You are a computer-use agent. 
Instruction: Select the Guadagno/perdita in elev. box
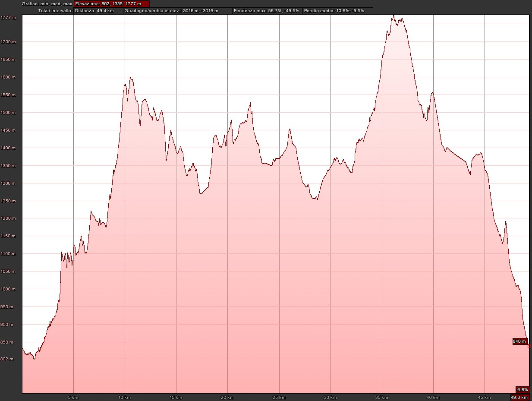point(177,10)
